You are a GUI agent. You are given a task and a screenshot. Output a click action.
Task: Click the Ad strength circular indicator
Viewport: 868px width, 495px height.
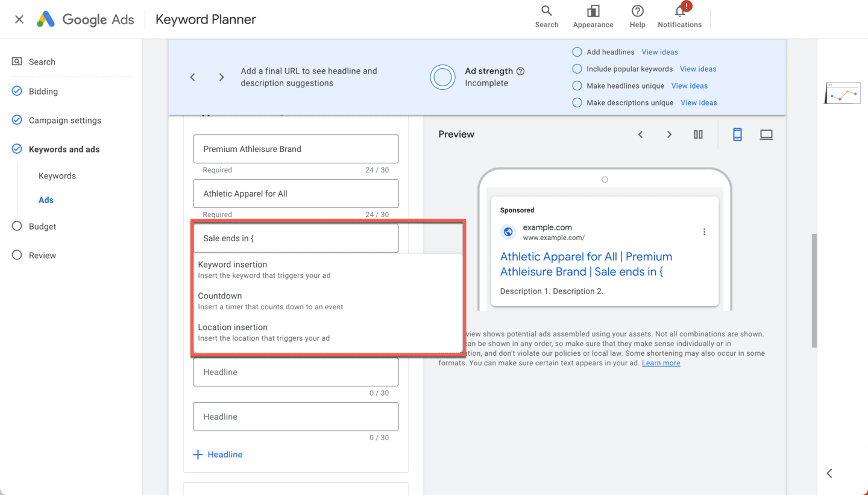[442, 77]
